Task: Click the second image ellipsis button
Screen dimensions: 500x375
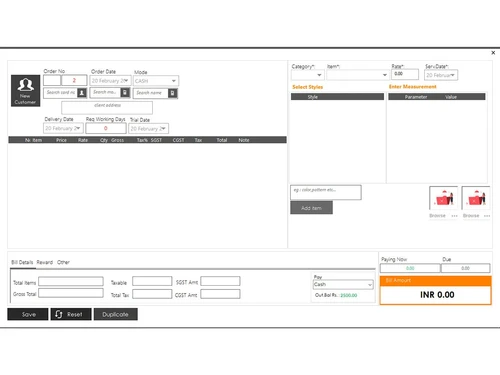Action: point(487,216)
